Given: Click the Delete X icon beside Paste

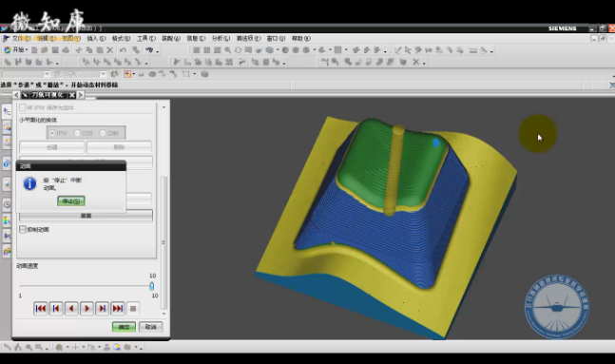Looking at the screenshot, I should (110, 50).
